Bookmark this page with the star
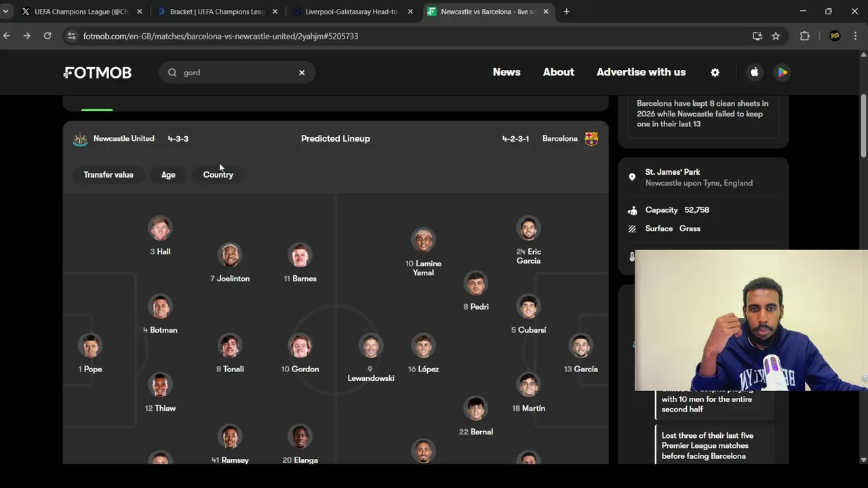Image resolution: width=868 pixels, height=488 pixels. point(776,36)
